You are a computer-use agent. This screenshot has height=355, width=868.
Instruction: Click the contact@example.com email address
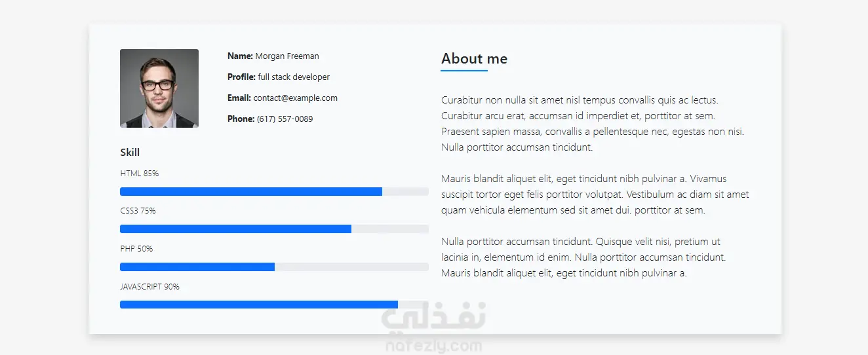(296, 98)
